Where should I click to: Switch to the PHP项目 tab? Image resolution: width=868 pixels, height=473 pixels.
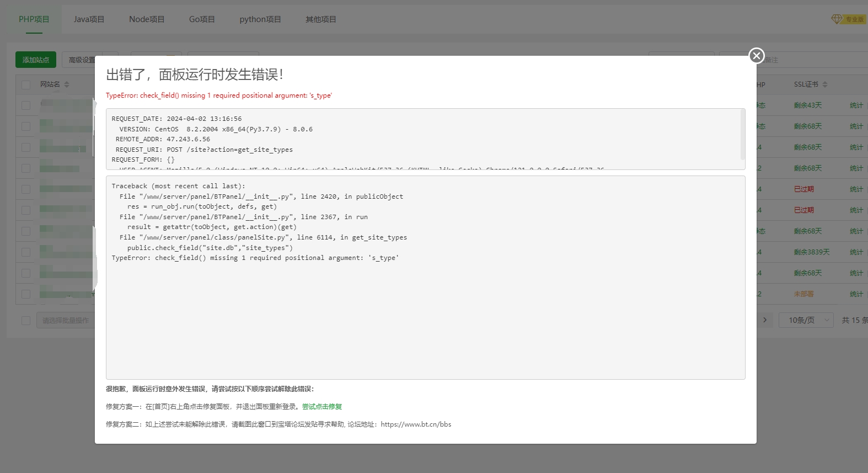pos(34,19)
